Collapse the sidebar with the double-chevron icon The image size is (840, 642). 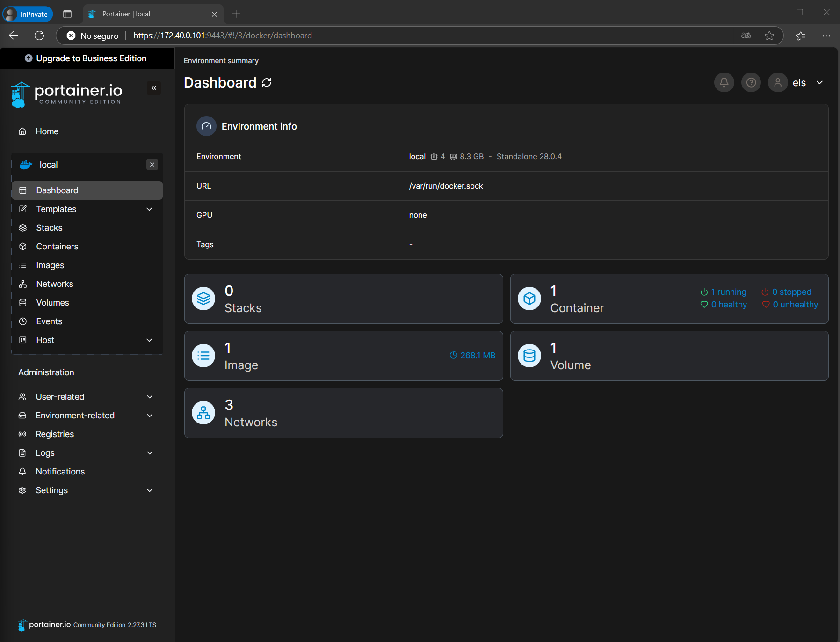[154, 88]
